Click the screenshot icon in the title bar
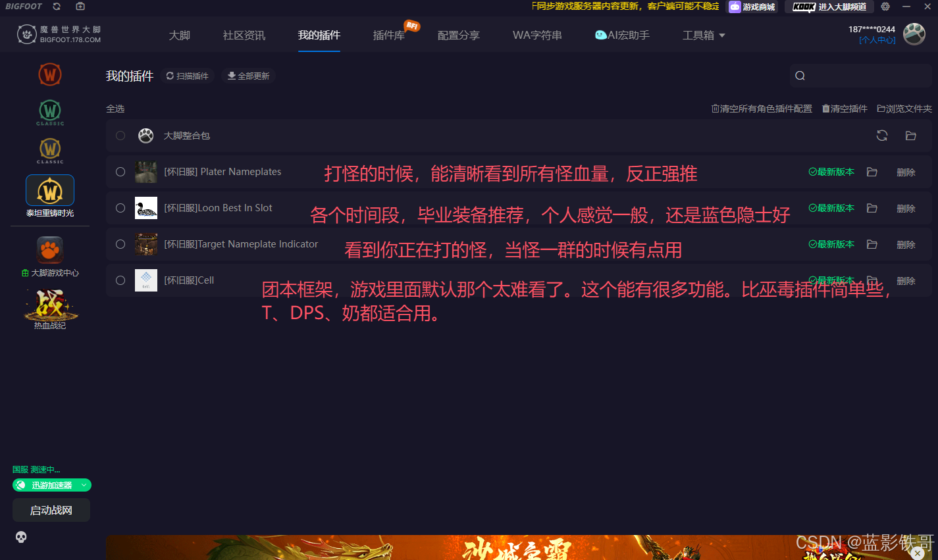 (x=80, y=7)
